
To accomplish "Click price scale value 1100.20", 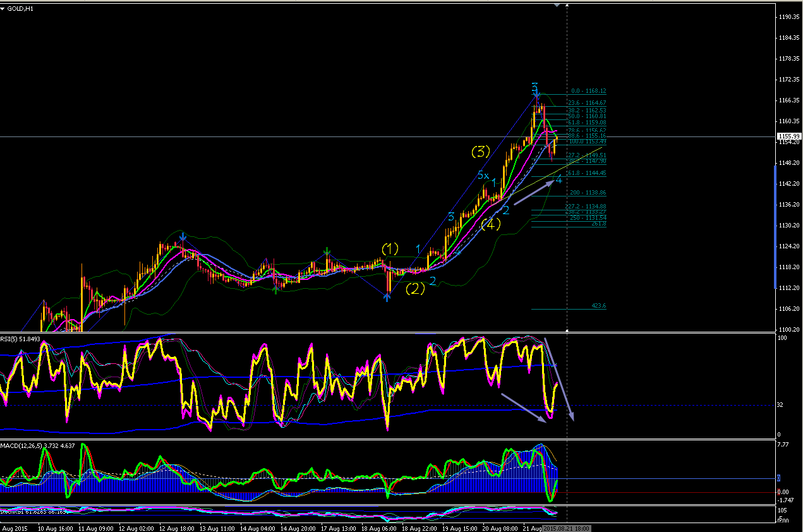I will point(789,329).
